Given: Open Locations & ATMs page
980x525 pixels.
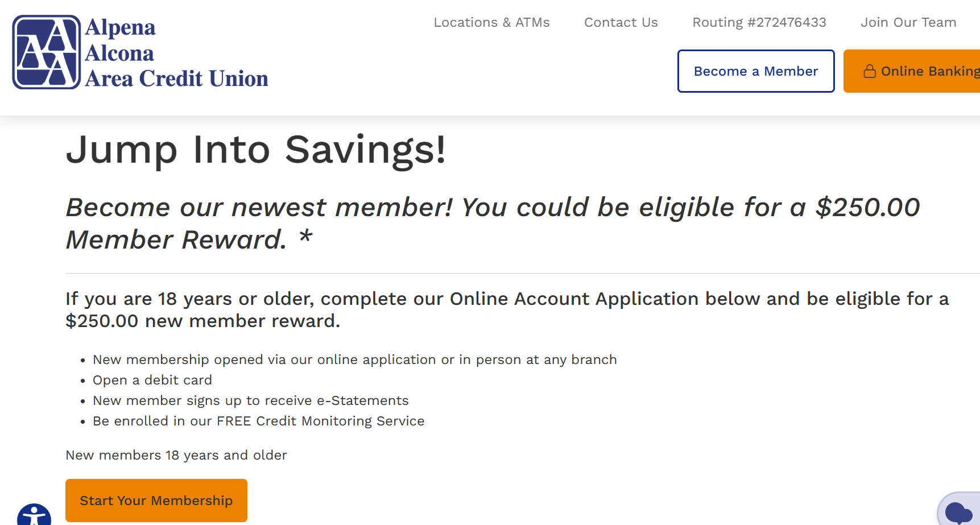Looking at the screenshot, I should (x=491, y=22).
